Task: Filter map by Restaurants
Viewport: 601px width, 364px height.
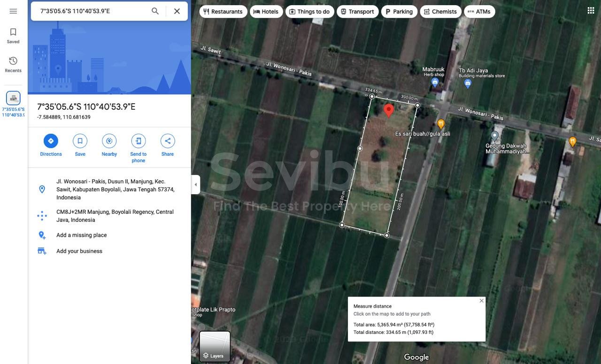Action: (223, 12)
